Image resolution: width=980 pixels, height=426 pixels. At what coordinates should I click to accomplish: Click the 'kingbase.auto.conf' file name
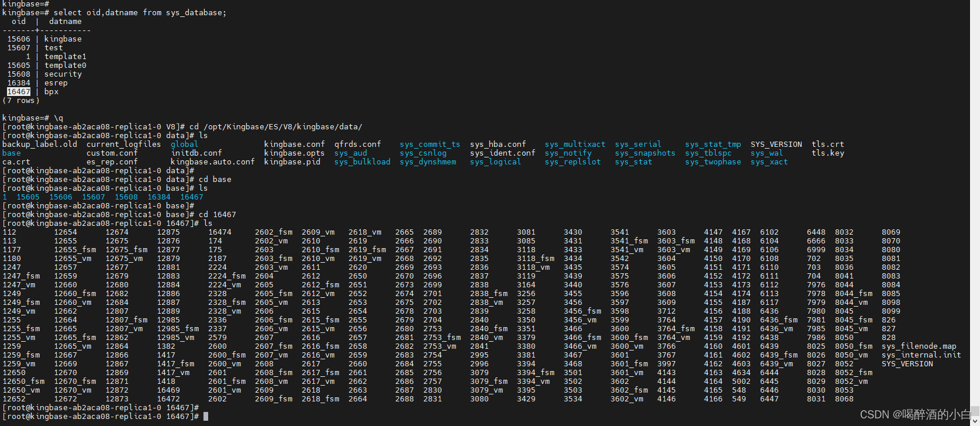213,162
